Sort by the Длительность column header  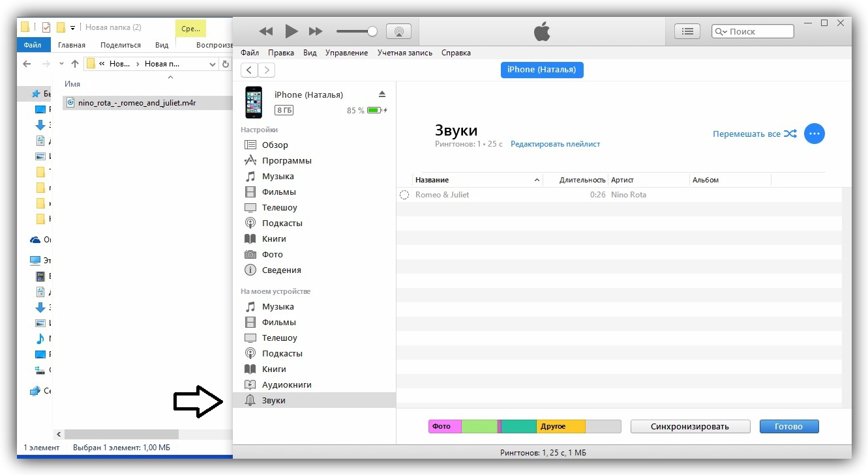575,180
